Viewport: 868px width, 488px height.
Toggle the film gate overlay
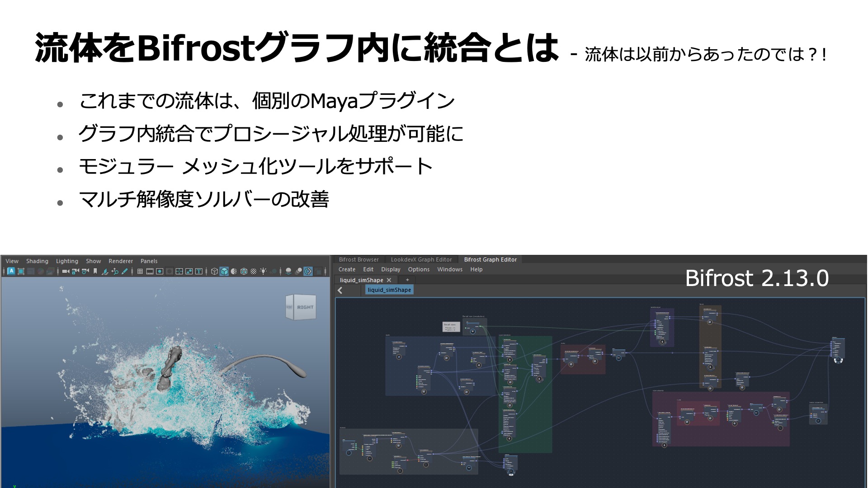point(150,271)
